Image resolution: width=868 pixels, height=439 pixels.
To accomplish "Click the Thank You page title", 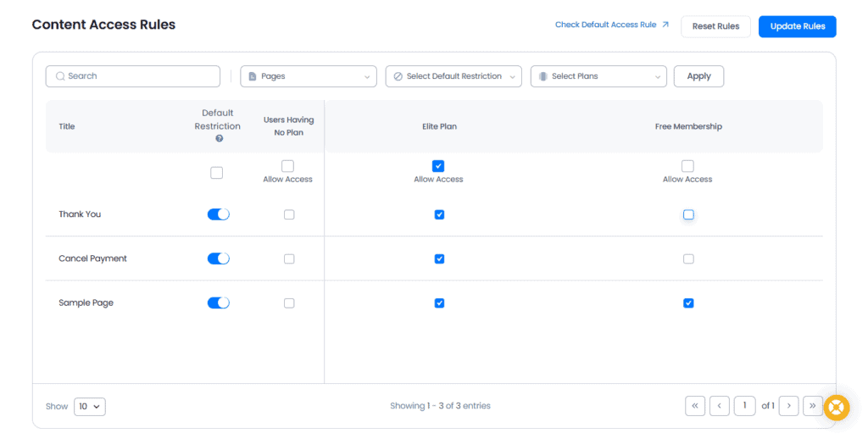I will pos(80,214).
